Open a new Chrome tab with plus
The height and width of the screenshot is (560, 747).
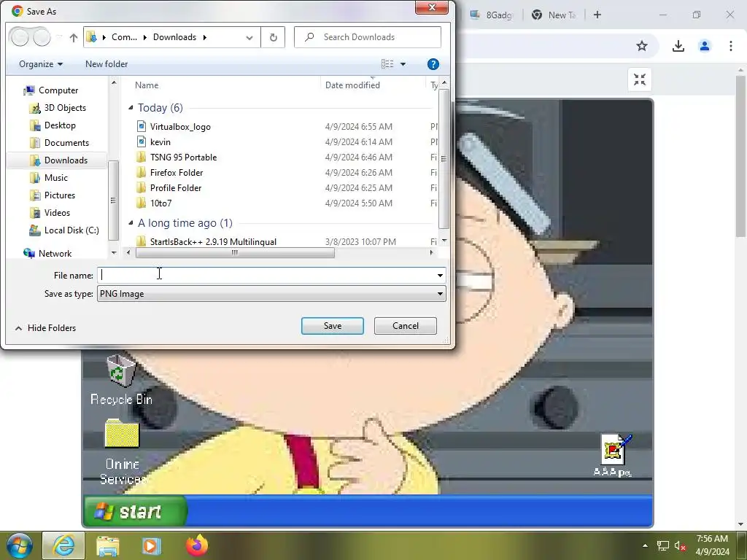pos(597,15)
